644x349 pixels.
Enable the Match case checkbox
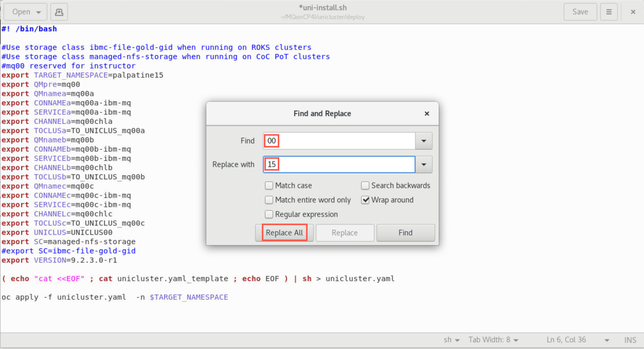pyautogui.click(x=269, y=186)
